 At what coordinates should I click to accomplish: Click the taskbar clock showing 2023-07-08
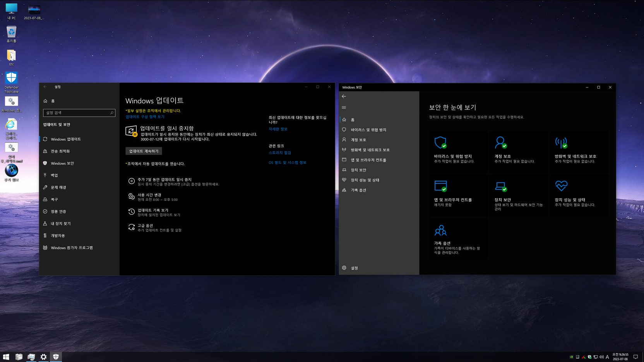tap(620, 357)
